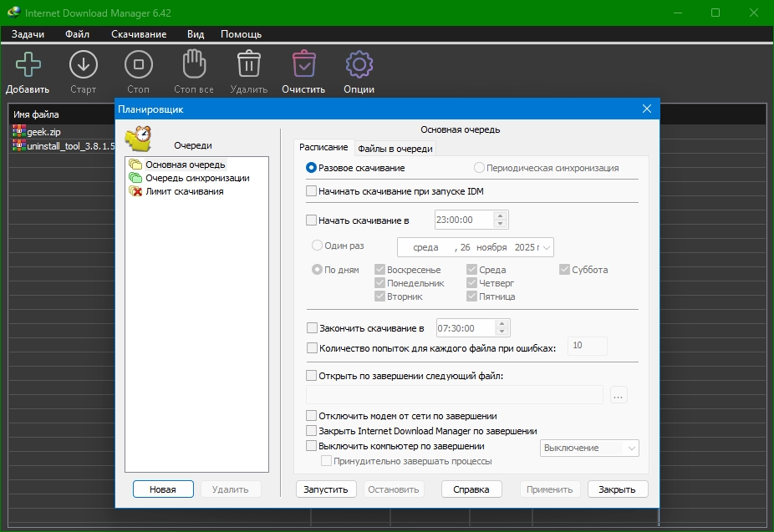Check Открыть по завершении следующий файл
This screenshot has height=532, width=774.
[311, 376]
